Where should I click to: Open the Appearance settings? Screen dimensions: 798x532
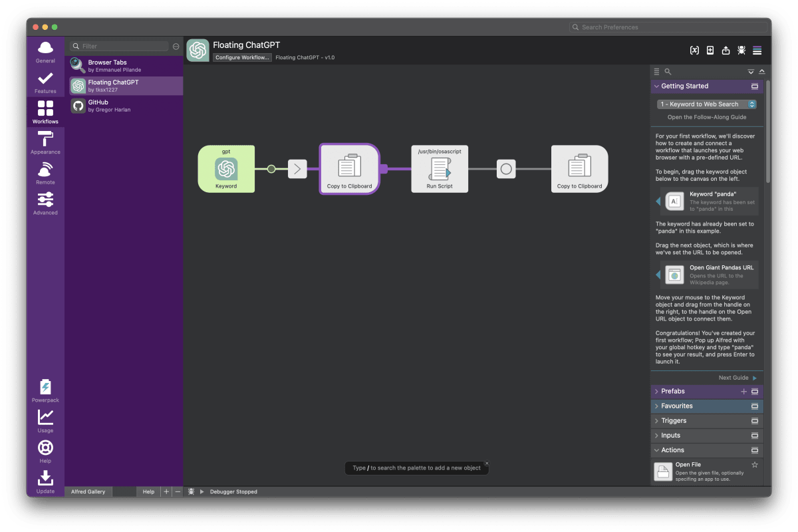click(45, 143)
